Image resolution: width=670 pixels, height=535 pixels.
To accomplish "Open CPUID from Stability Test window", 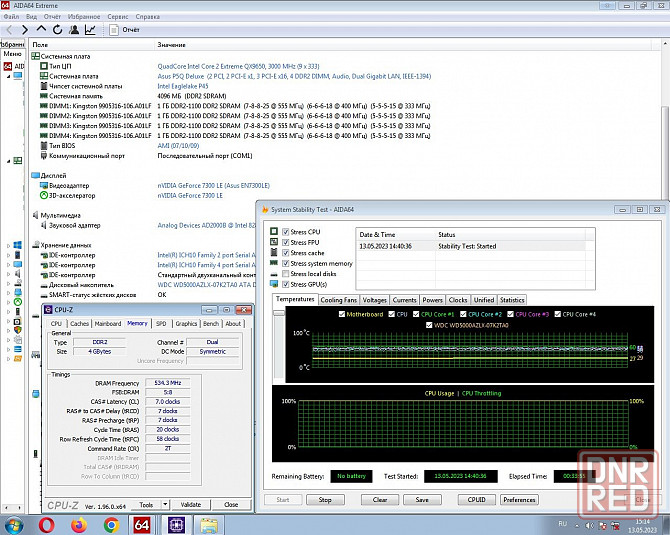I will point(477,500).
